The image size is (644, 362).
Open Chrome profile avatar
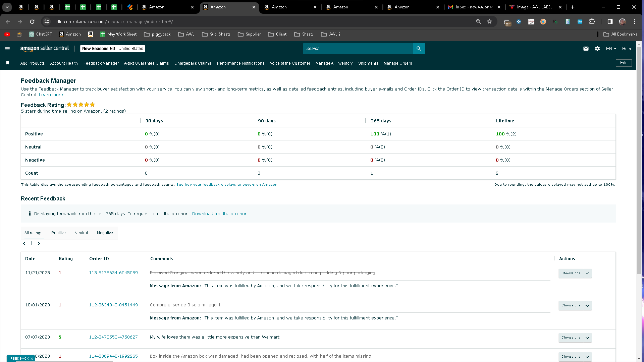(x=622, y=21)
